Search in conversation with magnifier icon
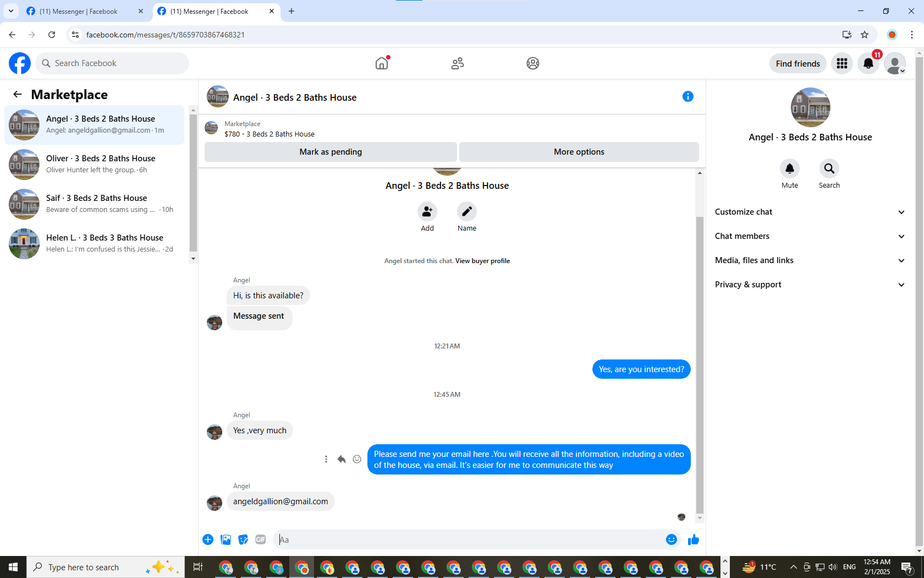924x578 pixels. (829, 168)
